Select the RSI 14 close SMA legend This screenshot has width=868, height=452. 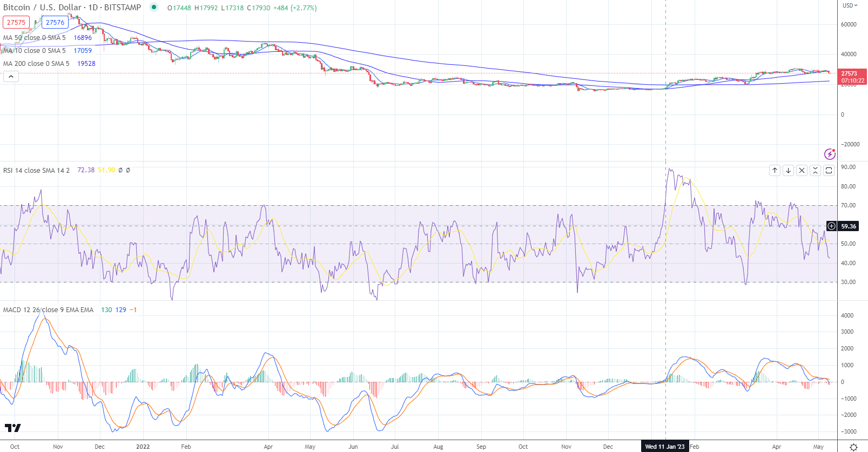(x=36, y=171)
